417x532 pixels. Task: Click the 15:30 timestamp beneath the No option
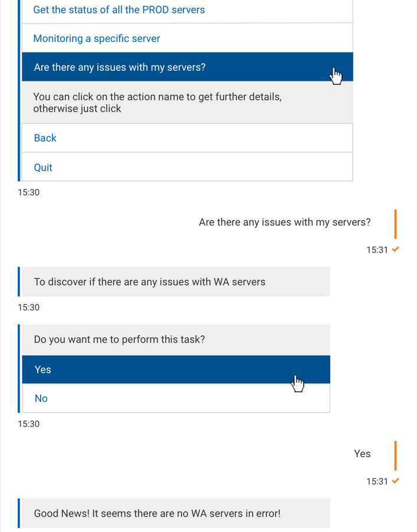(x=29, y=423)
